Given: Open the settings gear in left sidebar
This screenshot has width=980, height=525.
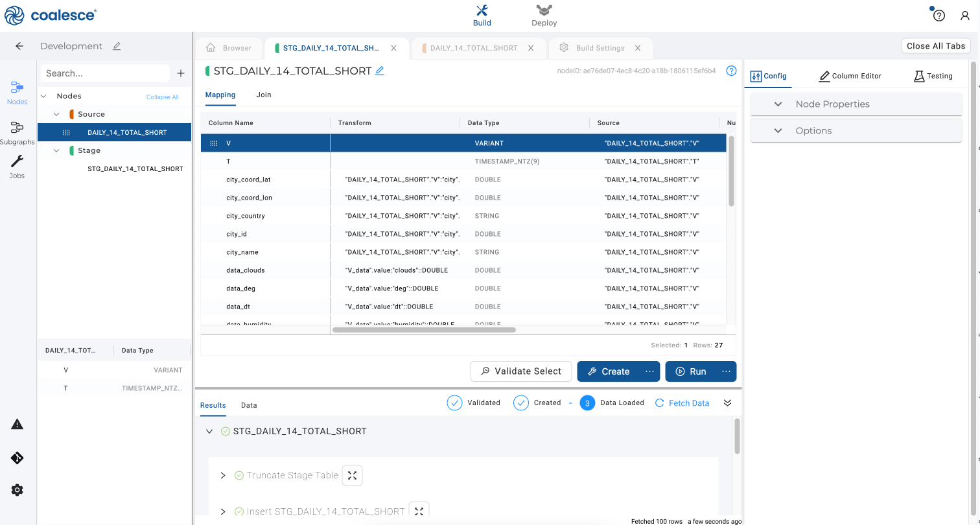Looking at the screenshot, I should (x=17, y=491).
